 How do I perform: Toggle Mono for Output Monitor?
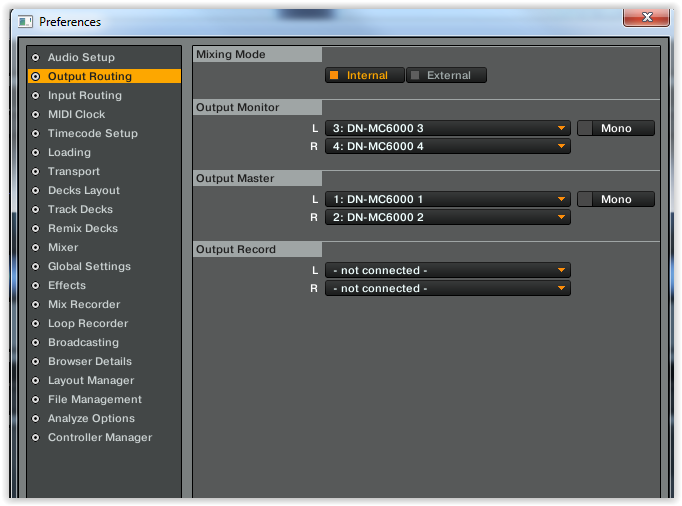(616, 128)
